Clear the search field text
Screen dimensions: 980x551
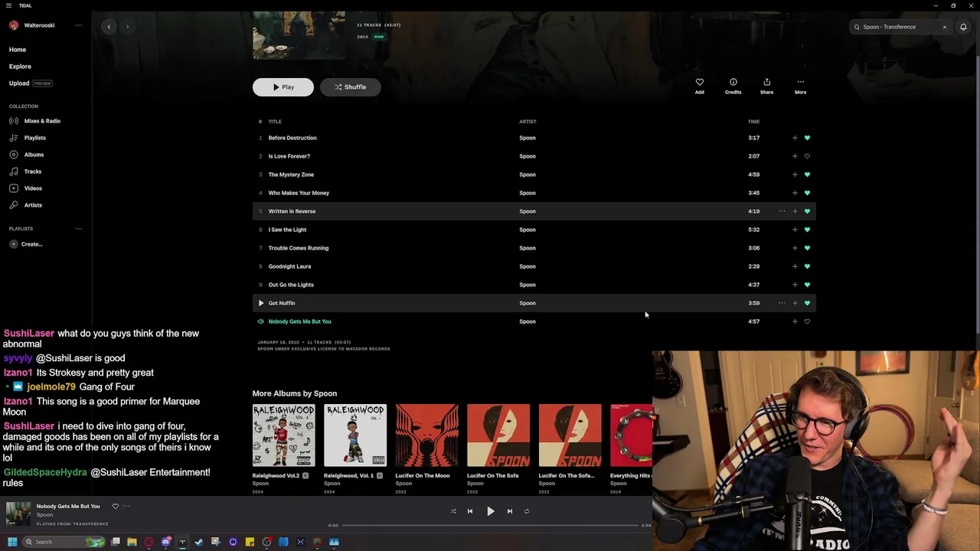[x=944, y=27]
